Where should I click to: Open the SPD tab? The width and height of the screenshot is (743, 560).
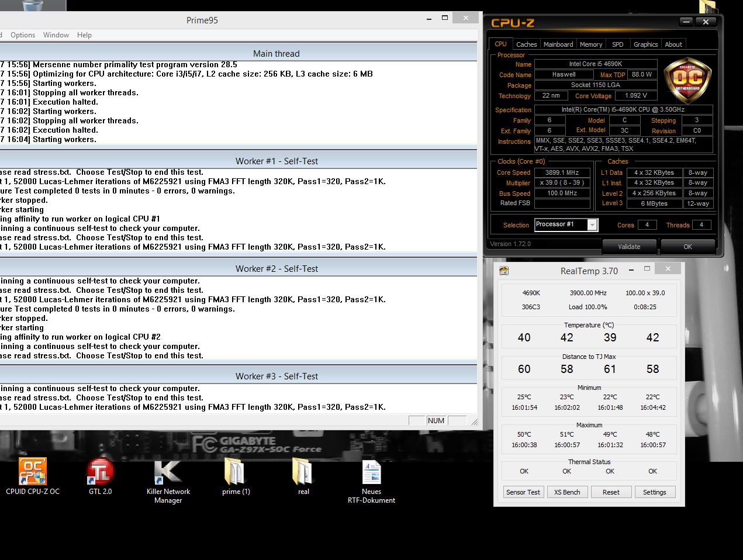(x=618, y=44)
